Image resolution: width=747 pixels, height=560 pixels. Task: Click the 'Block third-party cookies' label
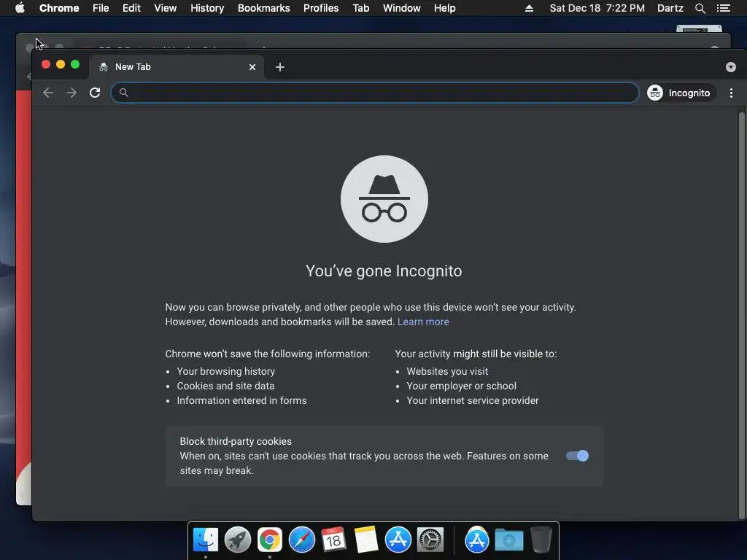(236, 441)
